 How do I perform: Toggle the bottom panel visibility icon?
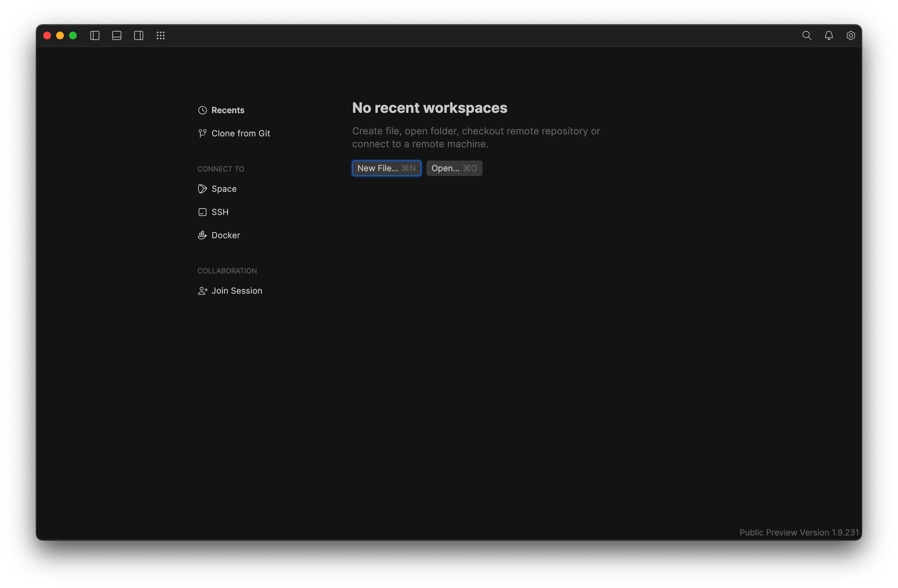(x=116, y=35)
